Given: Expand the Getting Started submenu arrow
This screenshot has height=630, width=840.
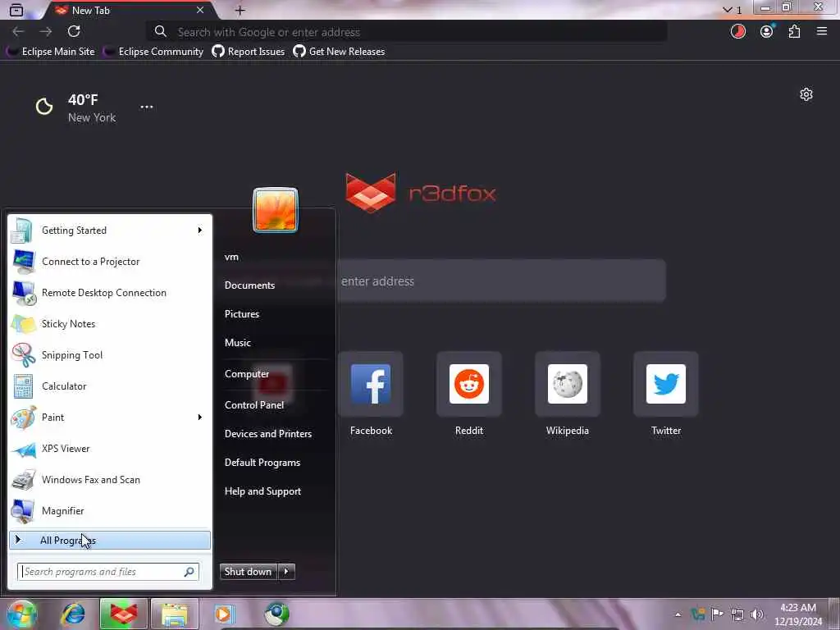Looking at the screenshot, I should click(x=200, y=231).
